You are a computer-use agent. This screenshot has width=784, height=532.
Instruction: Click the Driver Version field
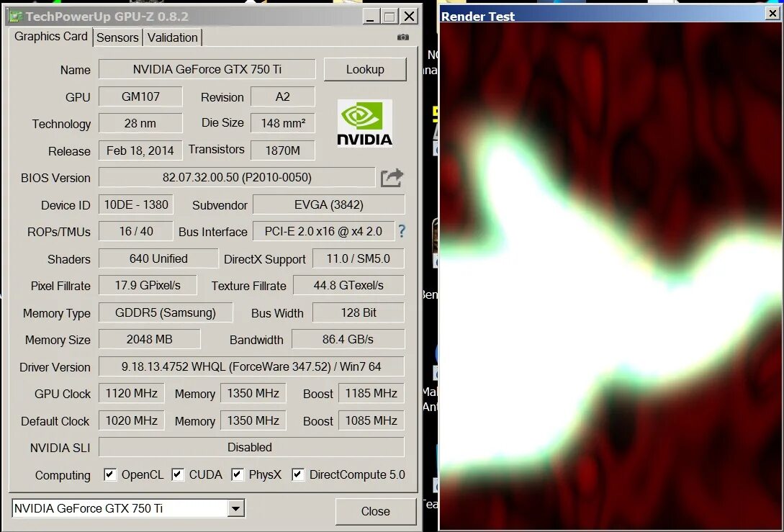pos(251,366)
